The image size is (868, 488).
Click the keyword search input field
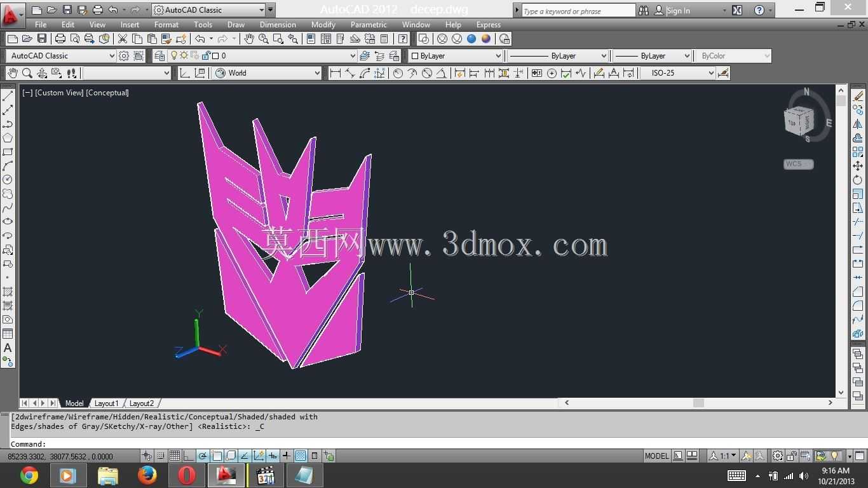pos(578,11)
